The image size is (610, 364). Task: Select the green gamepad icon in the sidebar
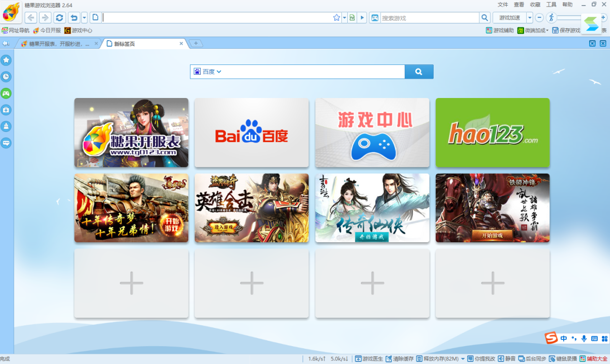pos(6,93)
